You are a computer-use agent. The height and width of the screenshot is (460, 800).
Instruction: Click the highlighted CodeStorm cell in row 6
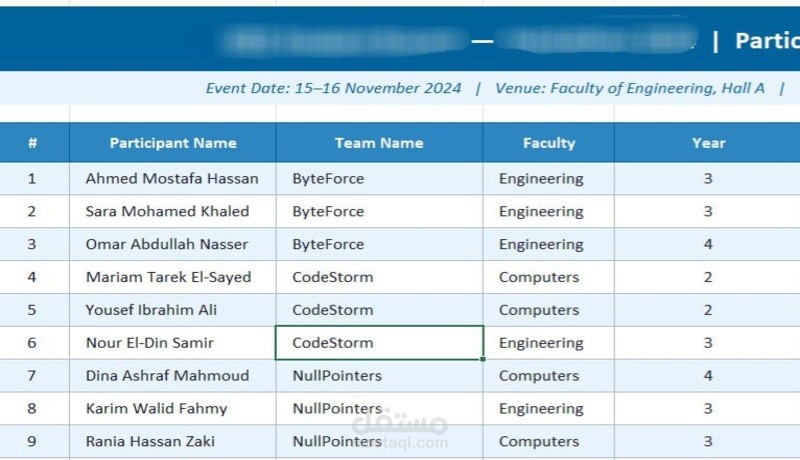(x=379, y=343)
